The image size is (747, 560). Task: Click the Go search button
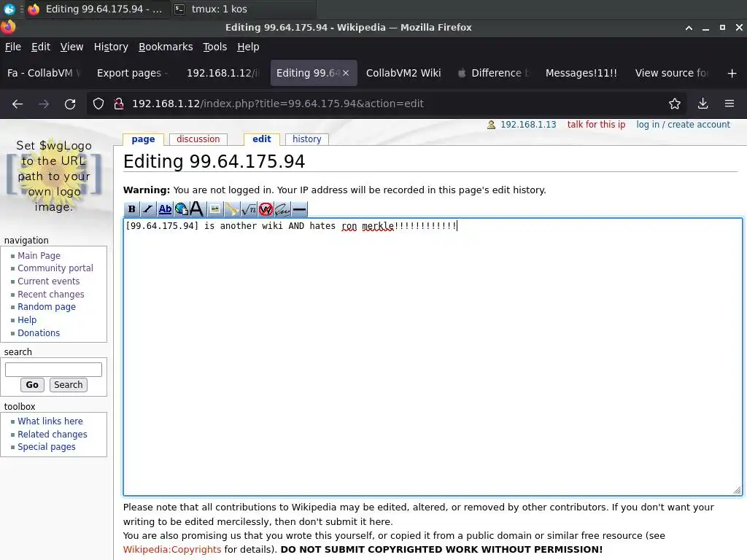32,385
